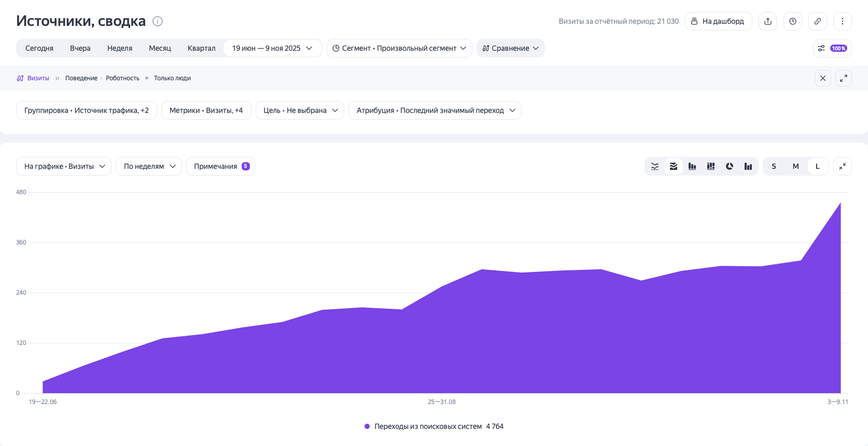Click the На дашборд button
868x446 pixels.
(718, 21)
